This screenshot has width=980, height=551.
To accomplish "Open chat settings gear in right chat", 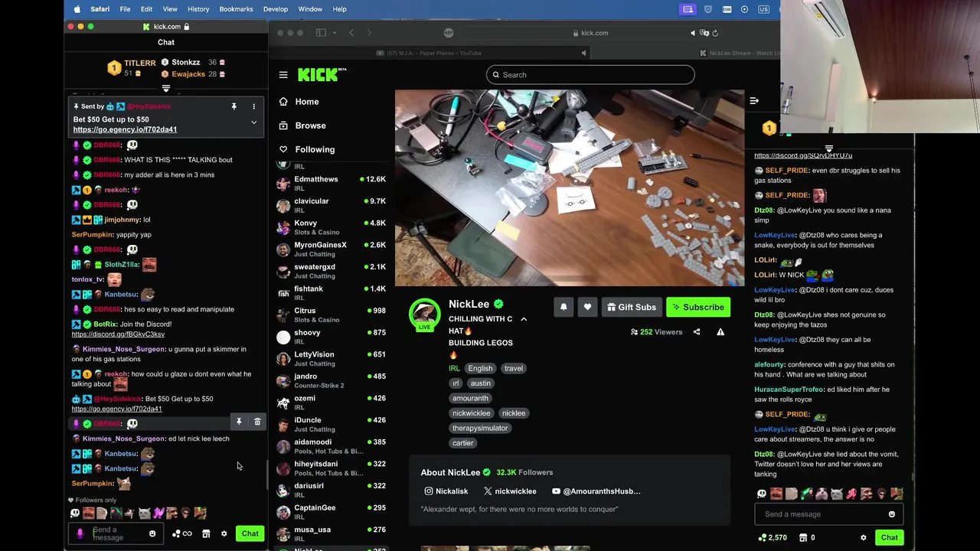I will click(x=864, y=538).
